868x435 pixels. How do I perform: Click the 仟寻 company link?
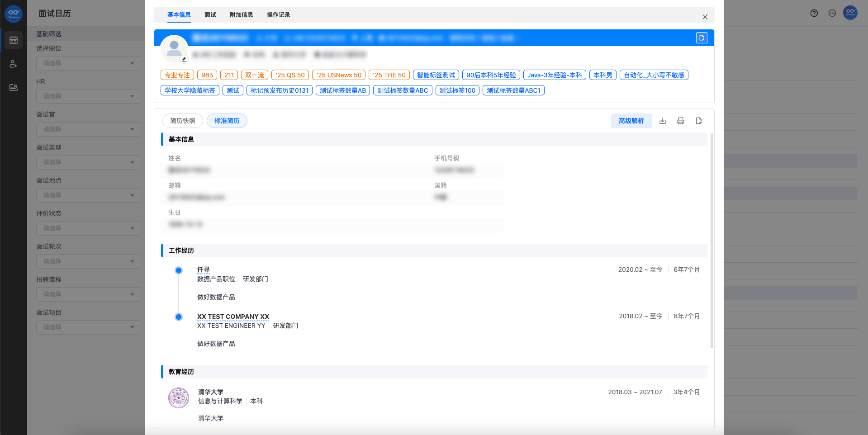click(204, 270)
